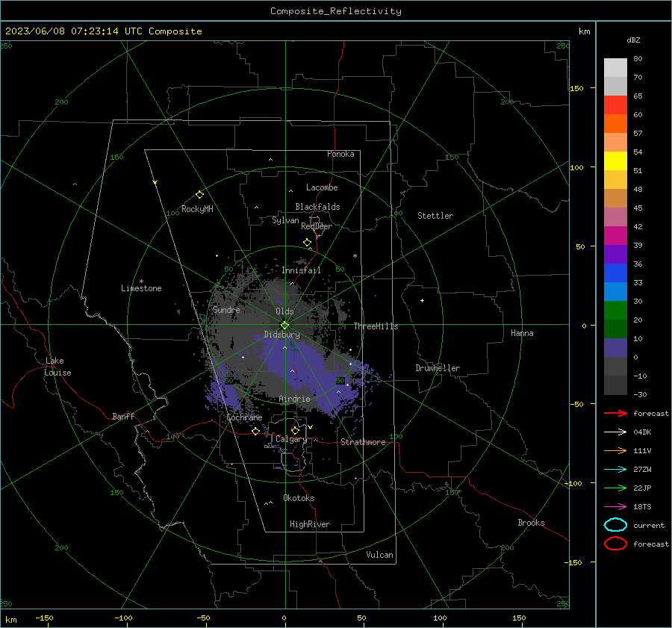
Task: Click the Lacombe city label
Action: (x=322, y=187)
